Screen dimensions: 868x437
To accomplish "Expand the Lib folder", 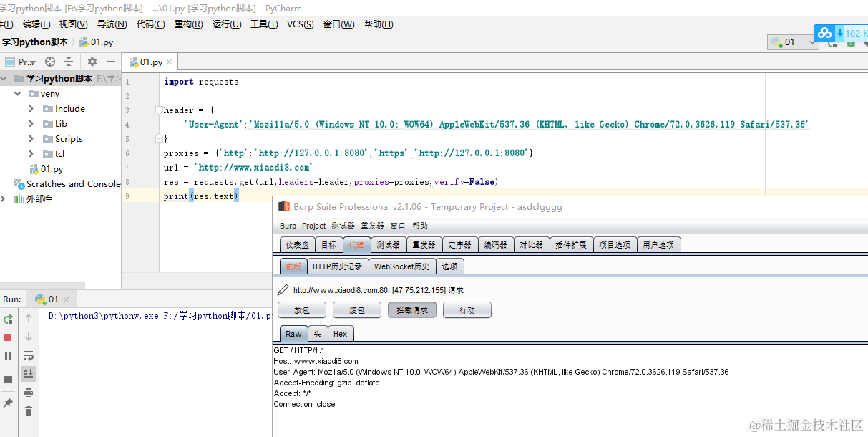I will click(x=31, y=124).
